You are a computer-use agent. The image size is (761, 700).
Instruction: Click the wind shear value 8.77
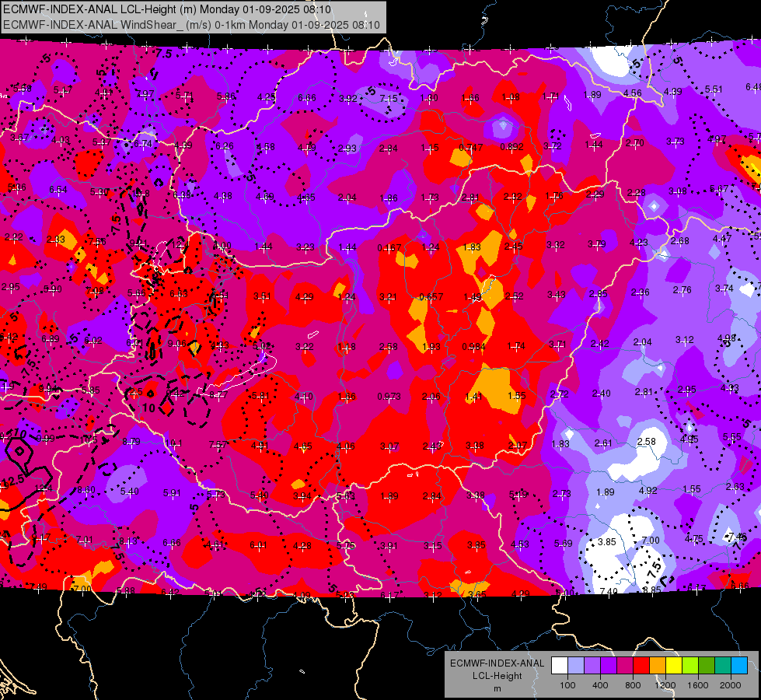[x=218, y=395]
